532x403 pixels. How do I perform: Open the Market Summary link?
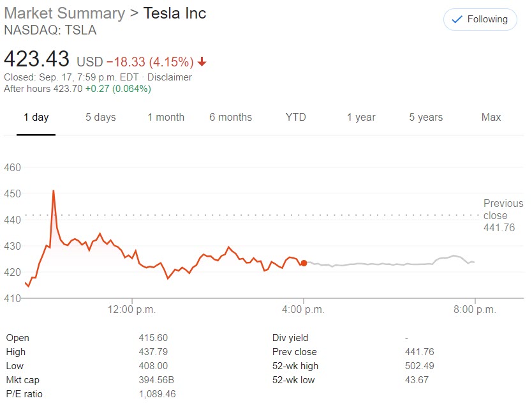(x=64, y=13)
